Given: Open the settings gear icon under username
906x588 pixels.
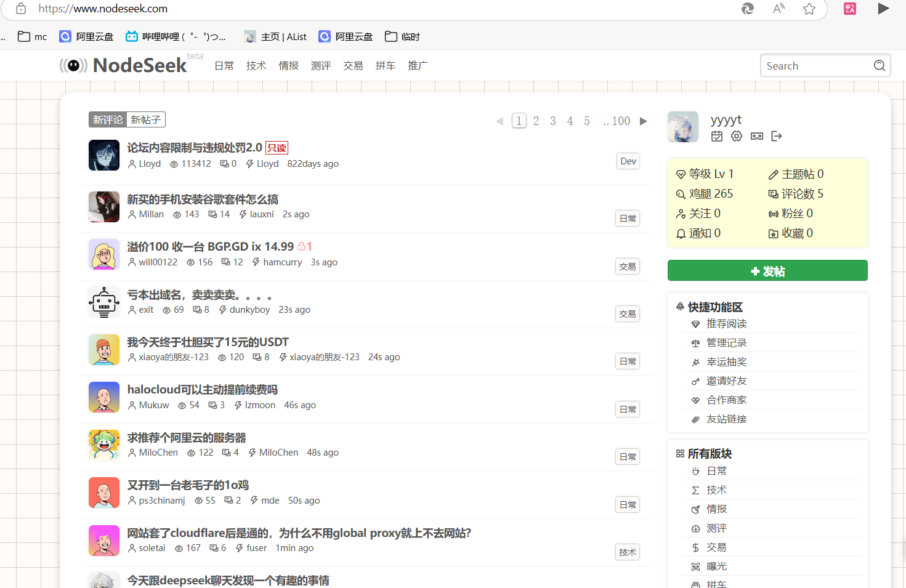Looking at the screenshot, I should pyautogui.click(x=737, y=136).
